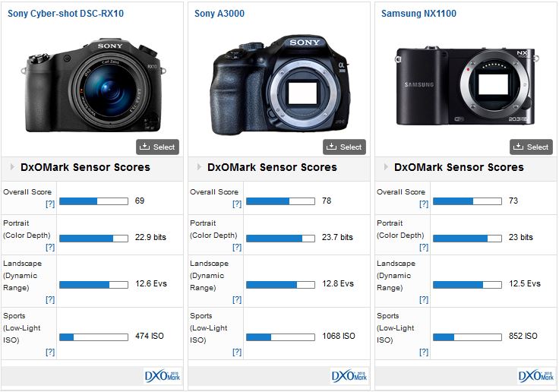Click the Samsung NX1100 camera image
This screenshot has height=392, width=559.
click(467, 86)
